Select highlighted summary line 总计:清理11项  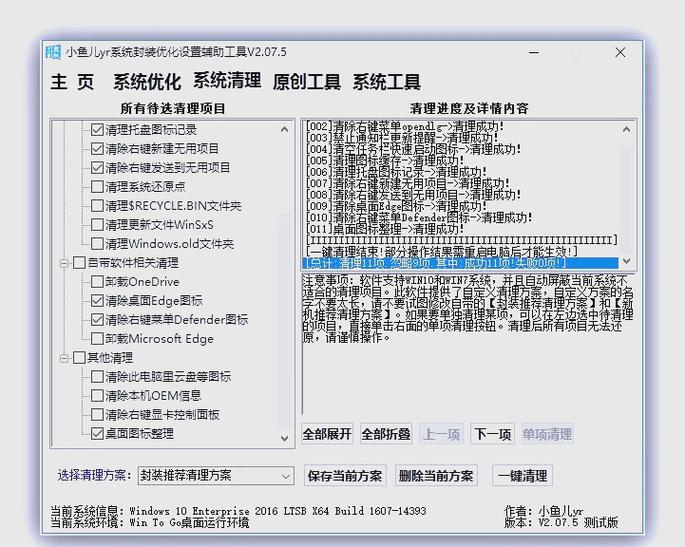pos(460,263)
